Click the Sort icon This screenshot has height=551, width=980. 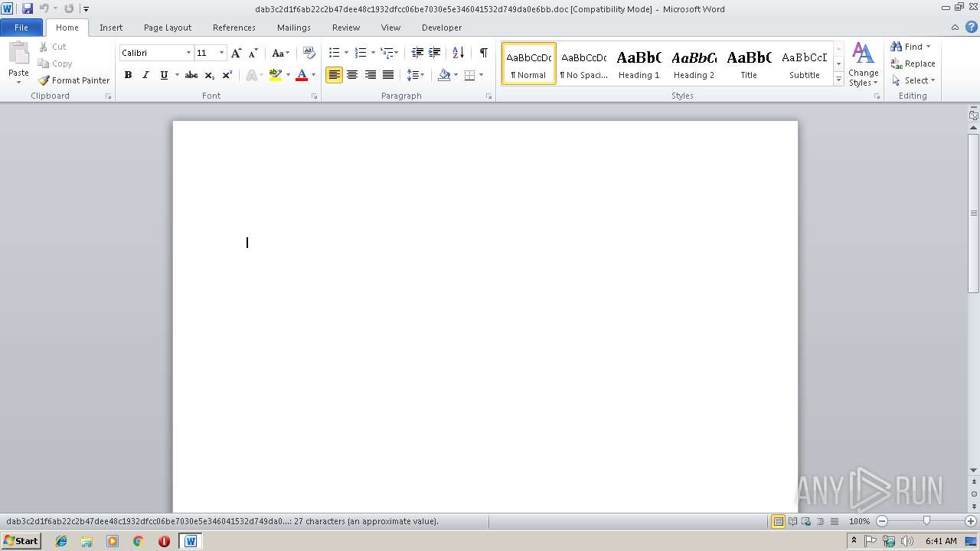458,53
